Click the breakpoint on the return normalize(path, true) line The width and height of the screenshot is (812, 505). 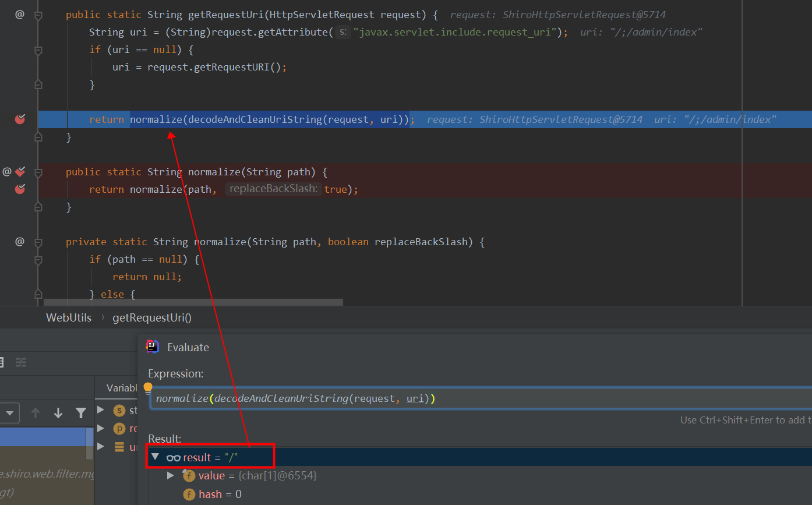20,189
